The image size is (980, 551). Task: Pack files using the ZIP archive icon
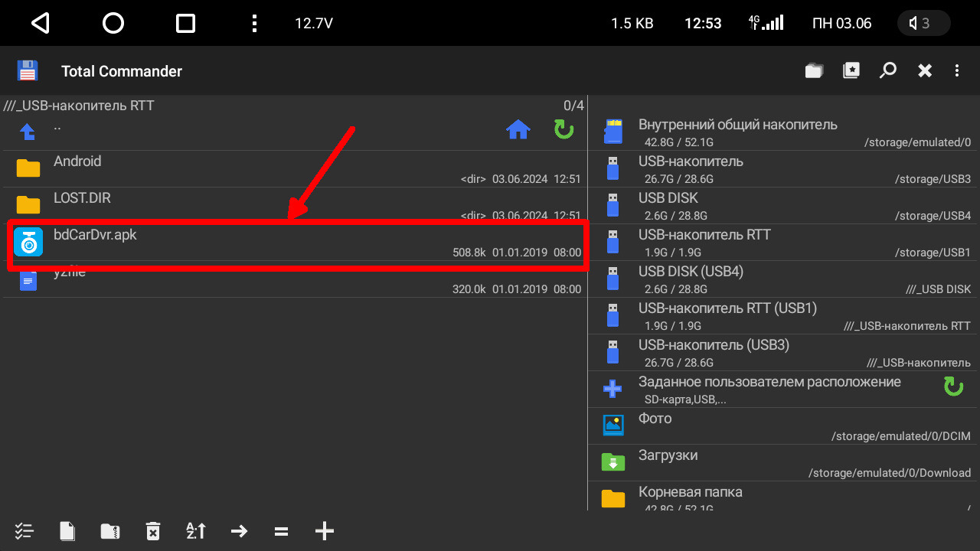pyautogui.click(x=110, y=531)
